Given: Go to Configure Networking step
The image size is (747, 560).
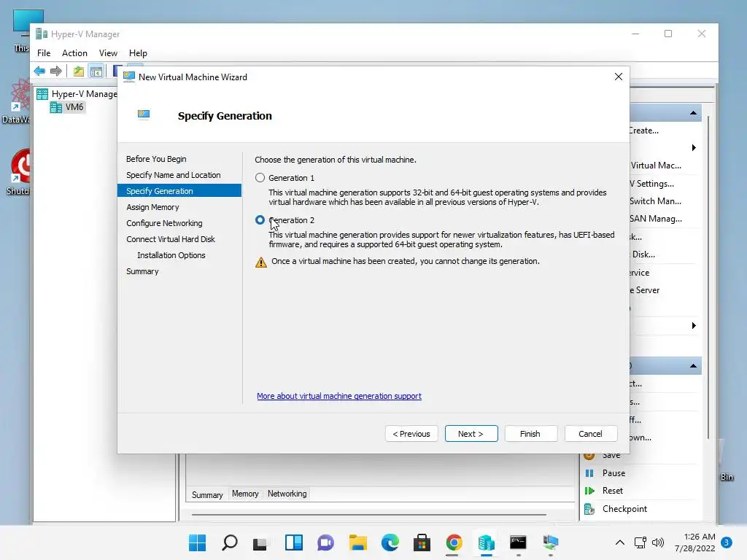Looking at the screenshot, I should pos(164,223).
